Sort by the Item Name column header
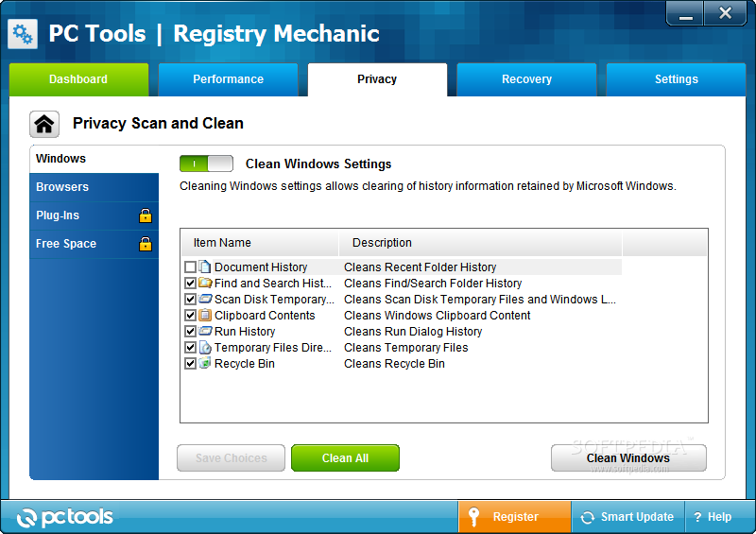Viewport: 756px width, 534px height. click(x=260, y=243)
